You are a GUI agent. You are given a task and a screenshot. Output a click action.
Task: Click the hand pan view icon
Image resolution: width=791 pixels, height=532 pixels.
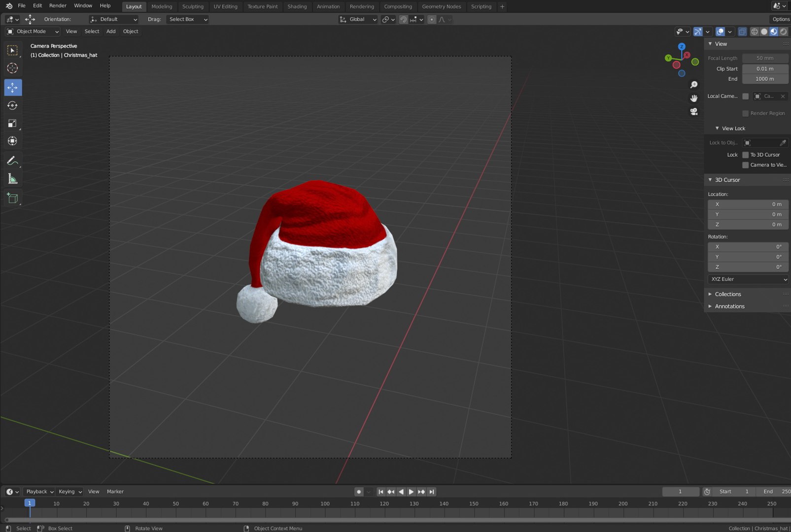pos(694,99)
